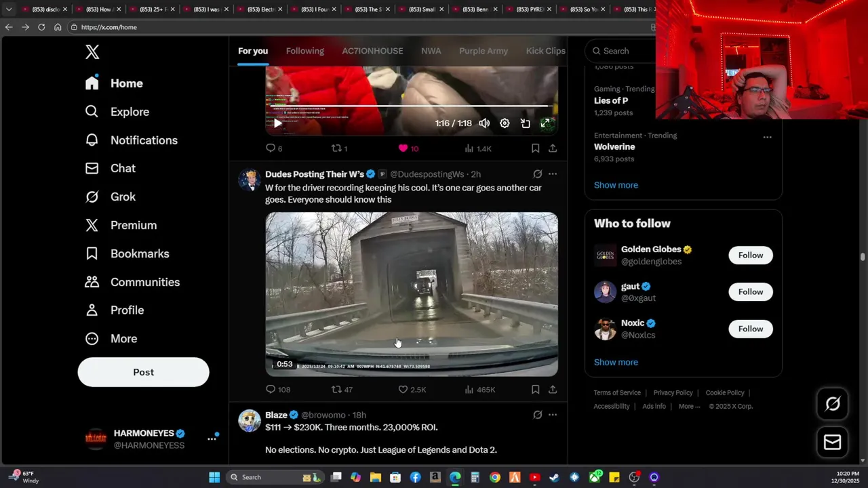Switch to the Kick Clips tab
Screen dimensions: 868x488
[545, 51]
